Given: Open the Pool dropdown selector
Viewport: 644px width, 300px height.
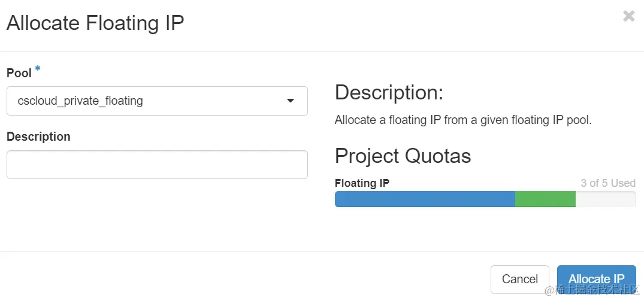Looking at the screenshot, I should [x=157, y=101].
